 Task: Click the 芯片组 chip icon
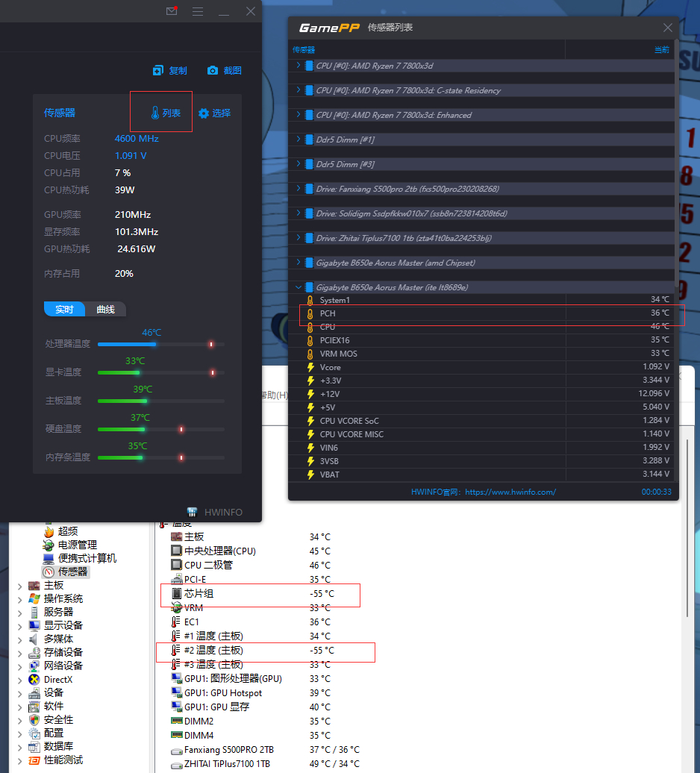click(x=176, y=594)
